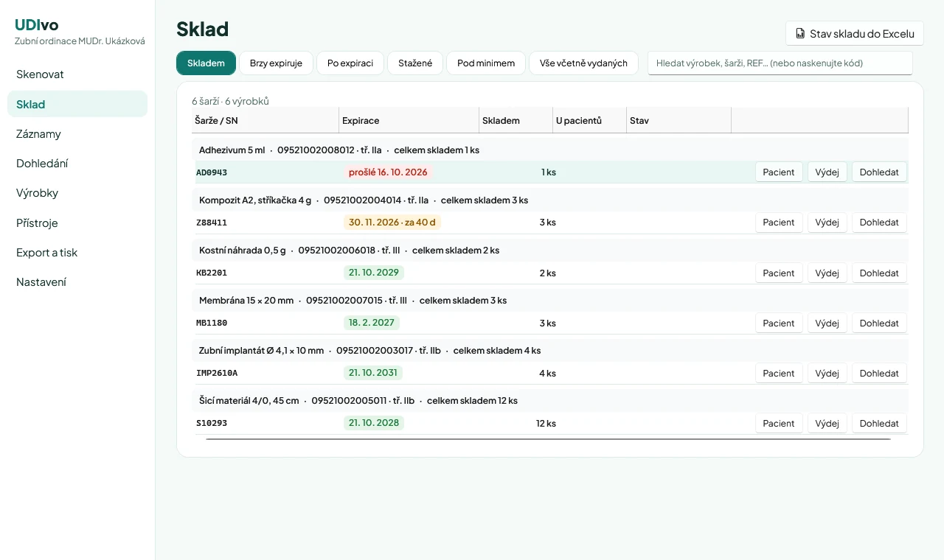Click Výdej for batch Z88411
The image size is (944, 560).
[827, 223]
